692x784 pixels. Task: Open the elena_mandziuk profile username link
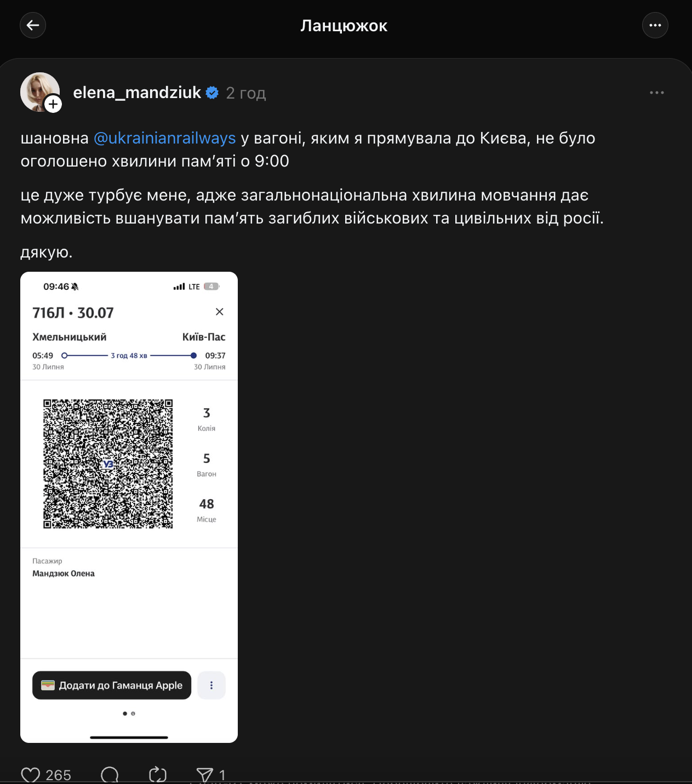coord(137,93)
